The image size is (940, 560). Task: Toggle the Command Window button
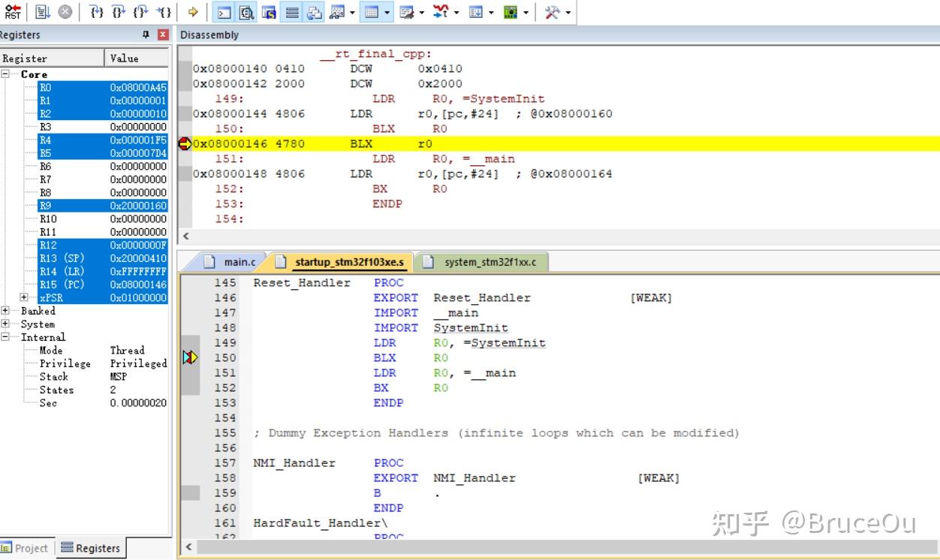pyautogui.click(x=223, y=12)
